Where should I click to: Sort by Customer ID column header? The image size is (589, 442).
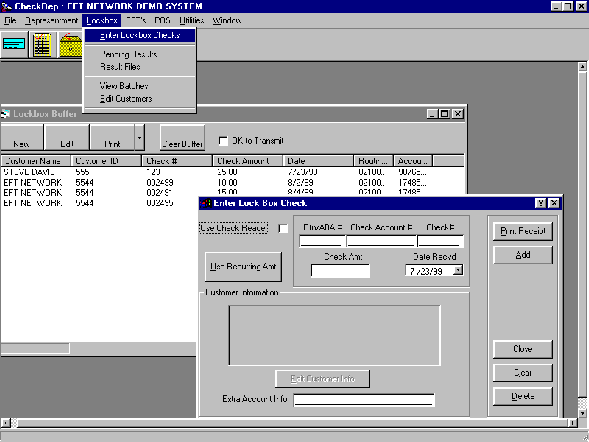tap(106, 161)
